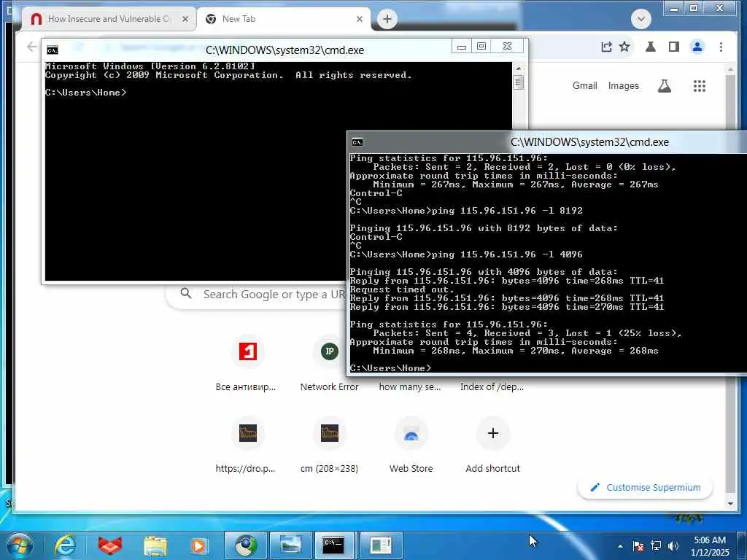
Task: Open network tray icon
Action: (656, 546)
